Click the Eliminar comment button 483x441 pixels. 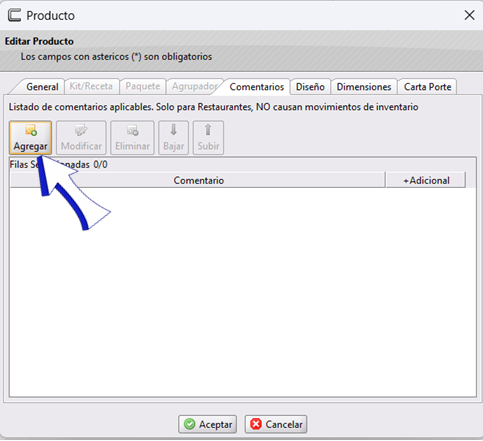coord(132,138)
